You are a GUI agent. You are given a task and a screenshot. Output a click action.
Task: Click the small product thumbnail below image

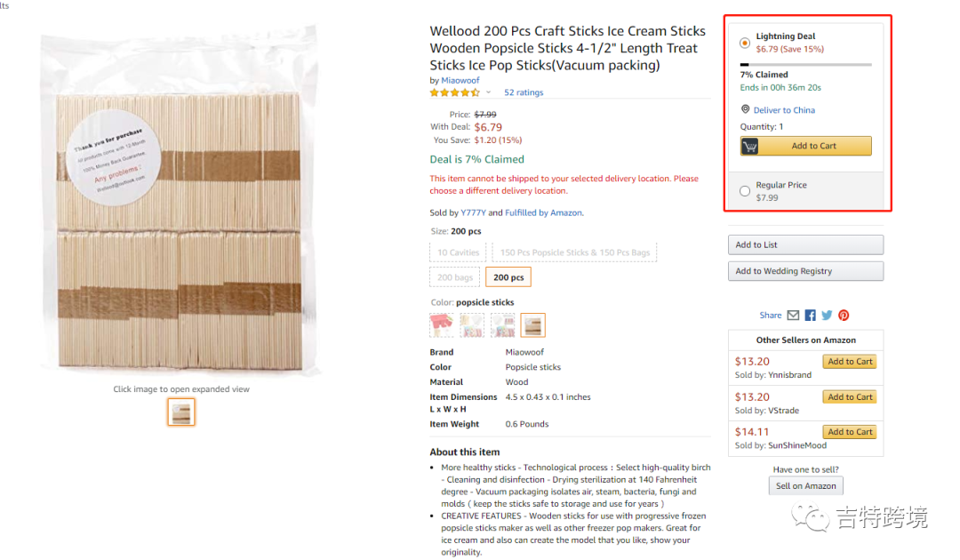point(181,412)
